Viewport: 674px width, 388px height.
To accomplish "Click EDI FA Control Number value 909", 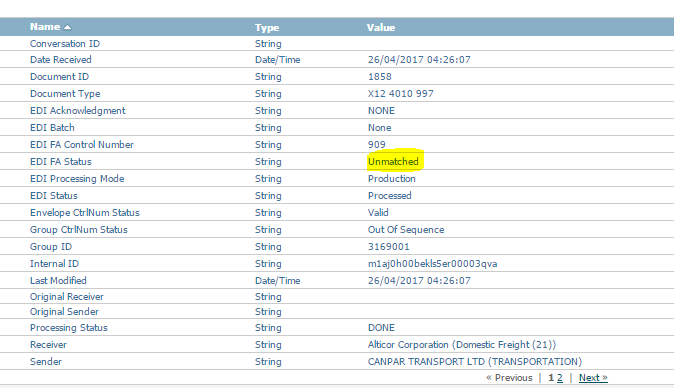I will tap(377, 144).
